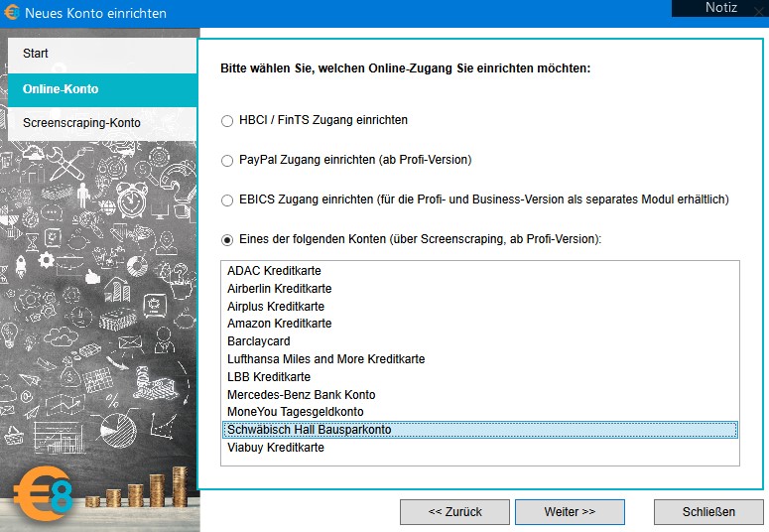Choose PayPal Zugang einrichten option
The height and width of the screenshot is (532, 769).
pyautogui.click(x=227, y=161)
